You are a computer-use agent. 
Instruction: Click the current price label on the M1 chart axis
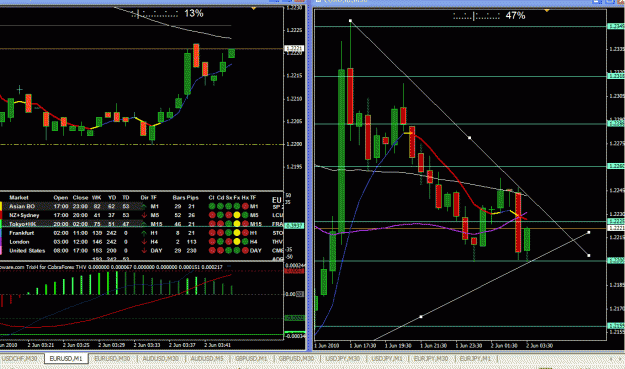tap(294, 48)
